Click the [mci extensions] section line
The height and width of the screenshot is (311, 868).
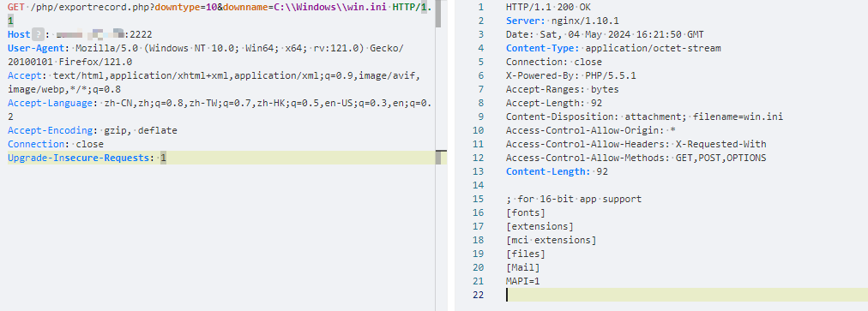(552, 240)
